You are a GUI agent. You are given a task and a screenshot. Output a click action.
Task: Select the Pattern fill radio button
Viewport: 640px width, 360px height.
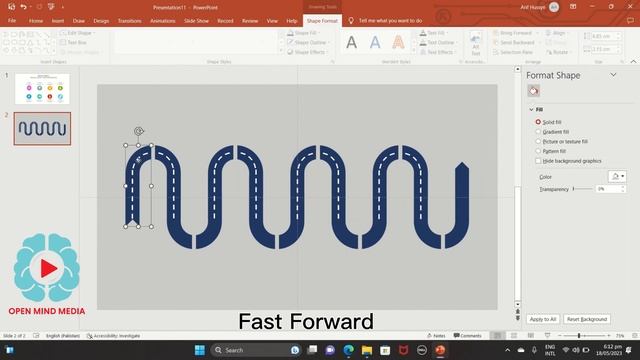(538, 151)
